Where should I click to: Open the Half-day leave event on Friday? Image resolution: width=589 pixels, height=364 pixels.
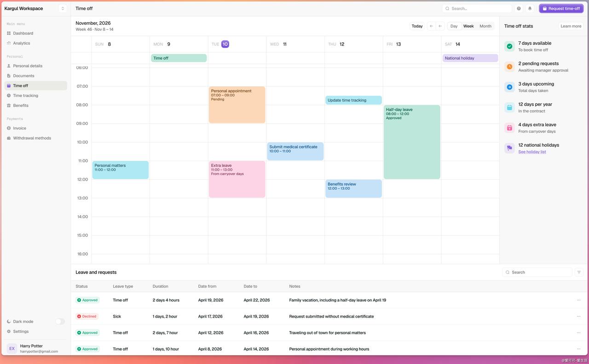[412, 142]
